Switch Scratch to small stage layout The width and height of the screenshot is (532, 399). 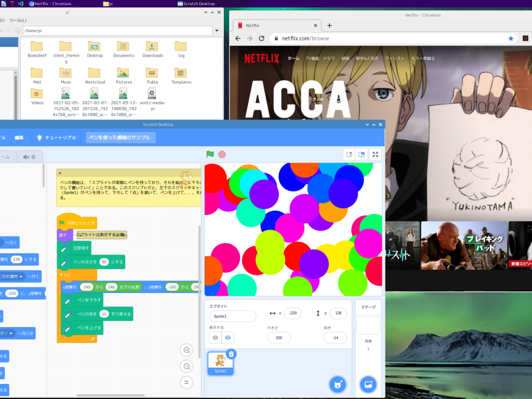coord(349,154)
